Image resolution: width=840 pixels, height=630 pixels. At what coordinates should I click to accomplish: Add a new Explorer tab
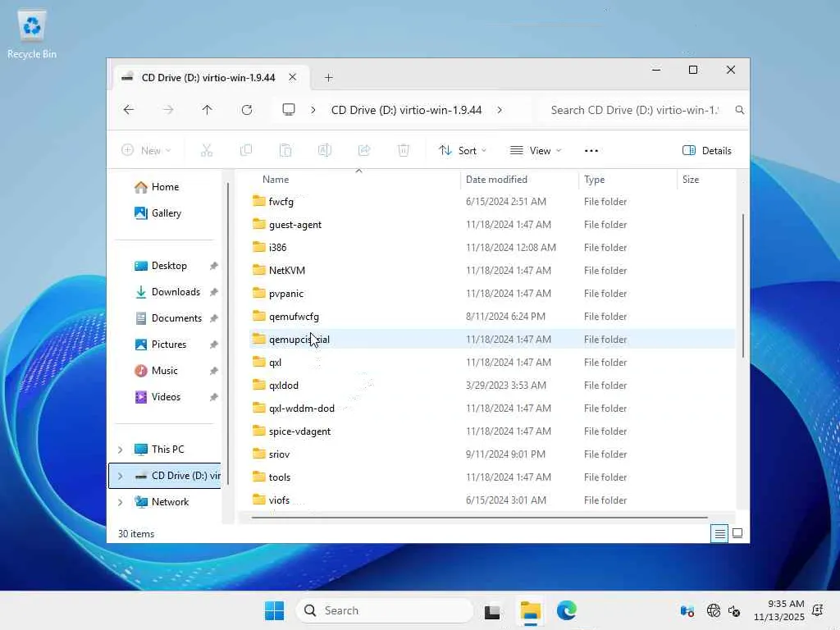click(328, 78)
